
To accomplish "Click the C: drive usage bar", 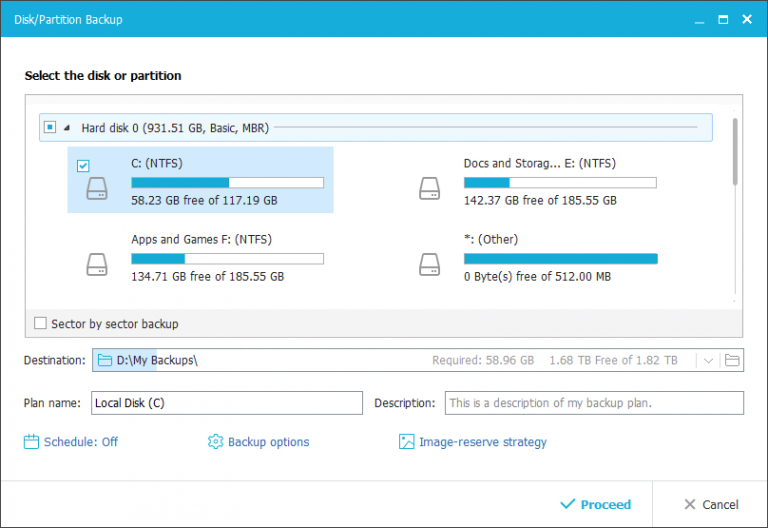I will tap(227, 183).
